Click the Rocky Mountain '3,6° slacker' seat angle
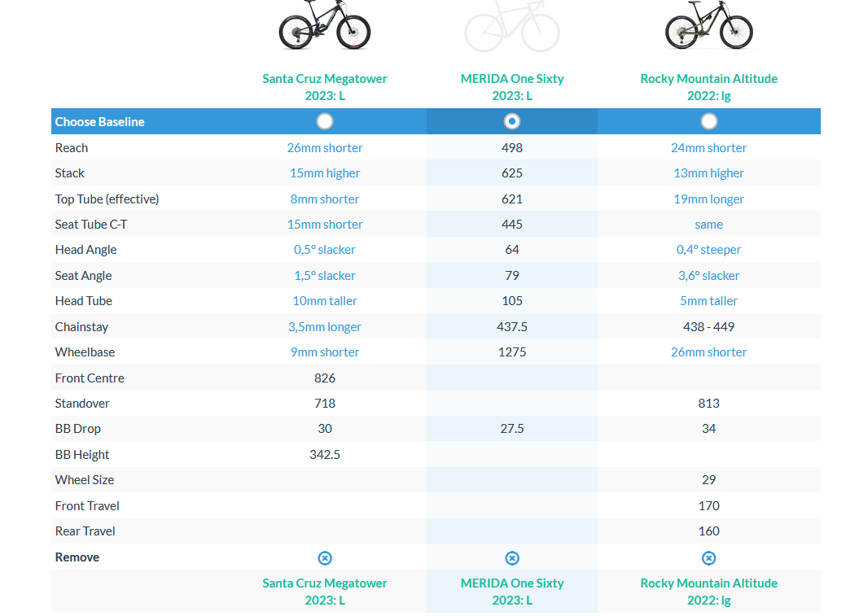846x616 pixels. (x=709, y=276)
